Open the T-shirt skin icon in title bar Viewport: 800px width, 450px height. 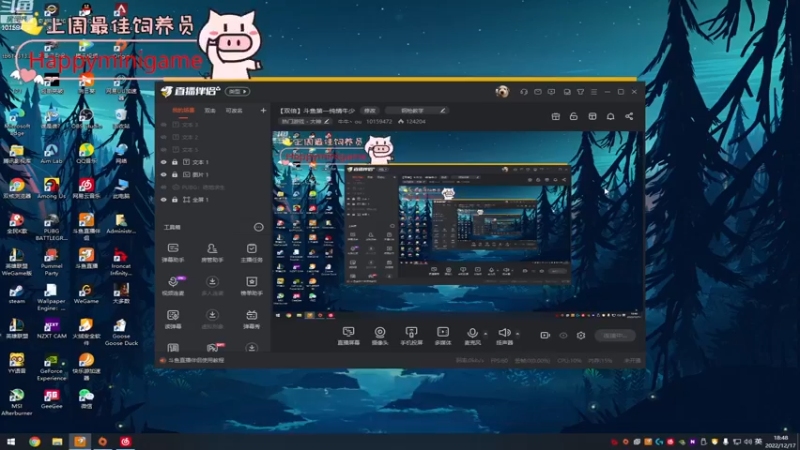[x=580, y=92]
